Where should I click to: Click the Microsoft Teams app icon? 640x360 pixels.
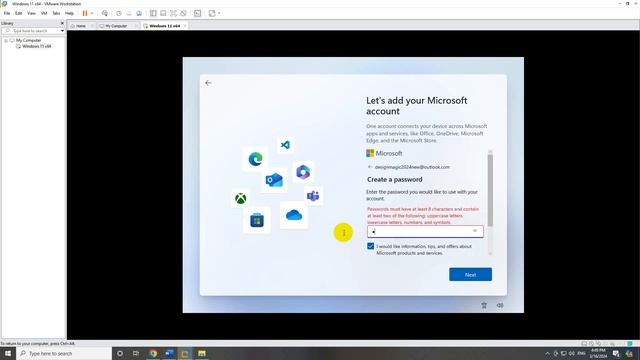coord(313,196)
